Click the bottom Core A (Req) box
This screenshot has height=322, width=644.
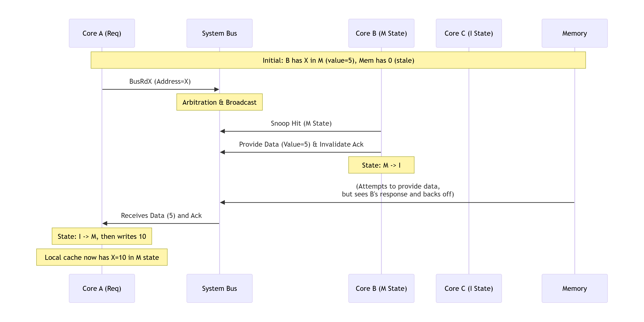[x=102, y=288]
